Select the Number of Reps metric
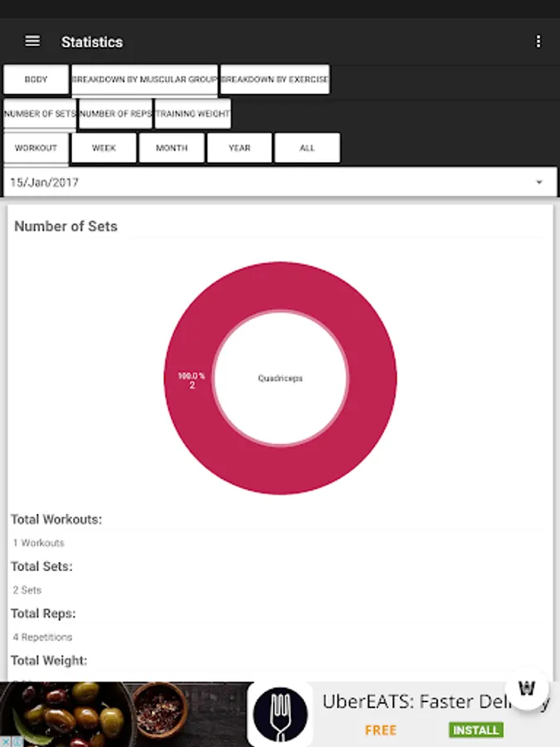560x747 pixels. [115, 114]
